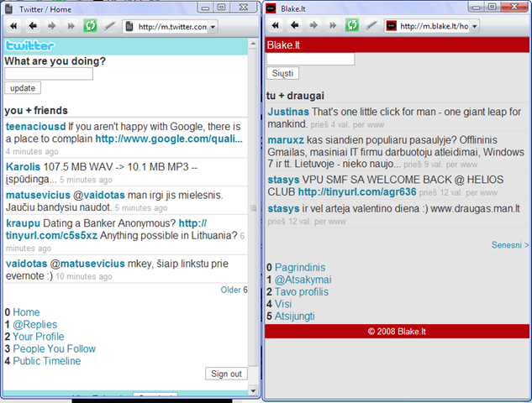Click 'prieš 4 val. per www' timestamp
The image size is (532, 403).
347,125
